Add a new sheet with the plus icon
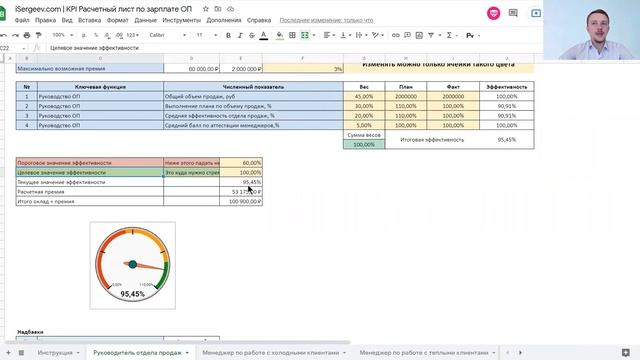The image size is (640, 360). click(x=8, y=352)
